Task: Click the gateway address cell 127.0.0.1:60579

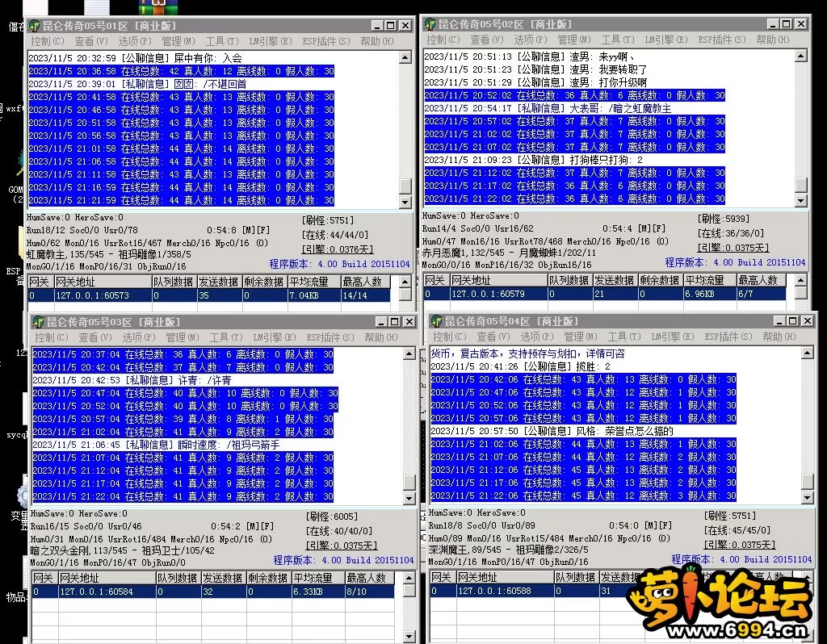Action: click(x=499, y=294)
